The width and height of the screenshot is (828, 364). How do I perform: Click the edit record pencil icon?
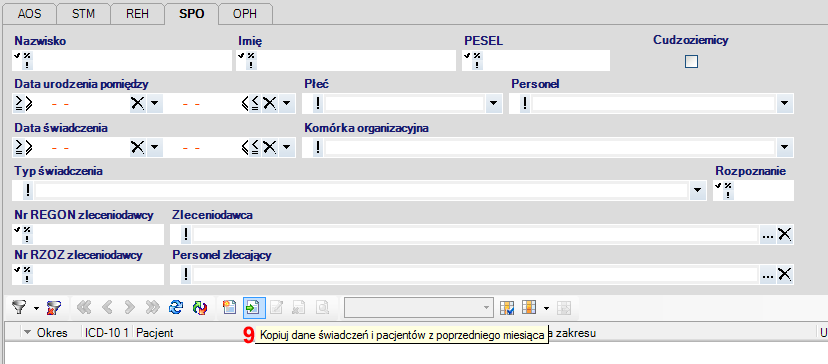(x=276, y=307)
